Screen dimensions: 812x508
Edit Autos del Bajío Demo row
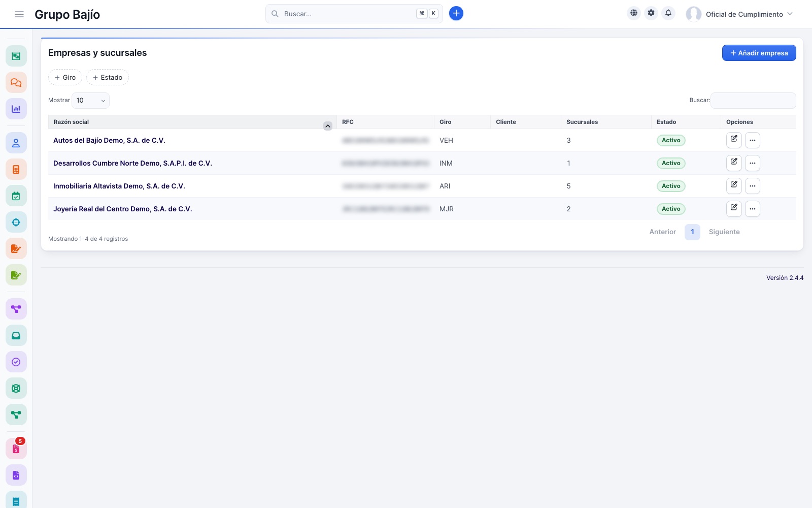734,140
